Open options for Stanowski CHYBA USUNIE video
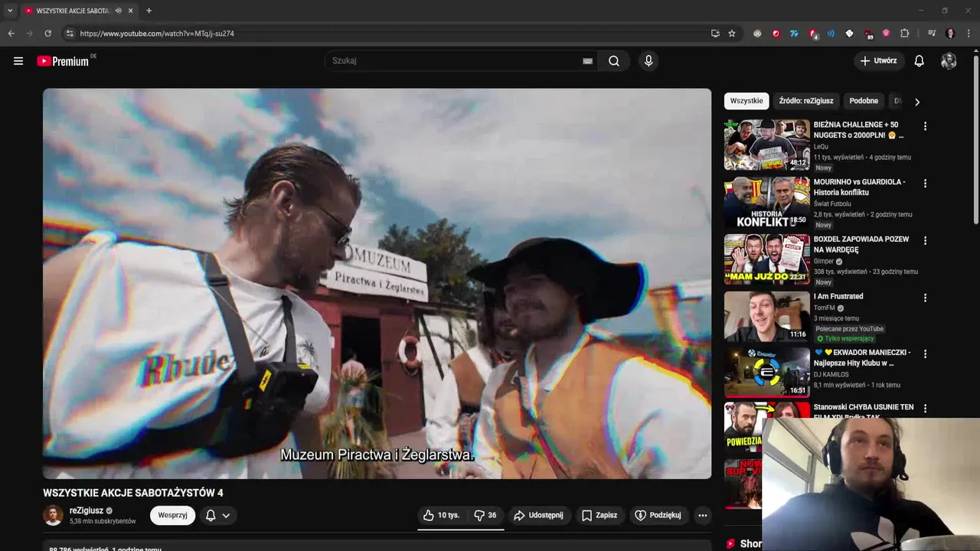Image resolution: width=980 pixels, height=551 pixels. point(925,409)
